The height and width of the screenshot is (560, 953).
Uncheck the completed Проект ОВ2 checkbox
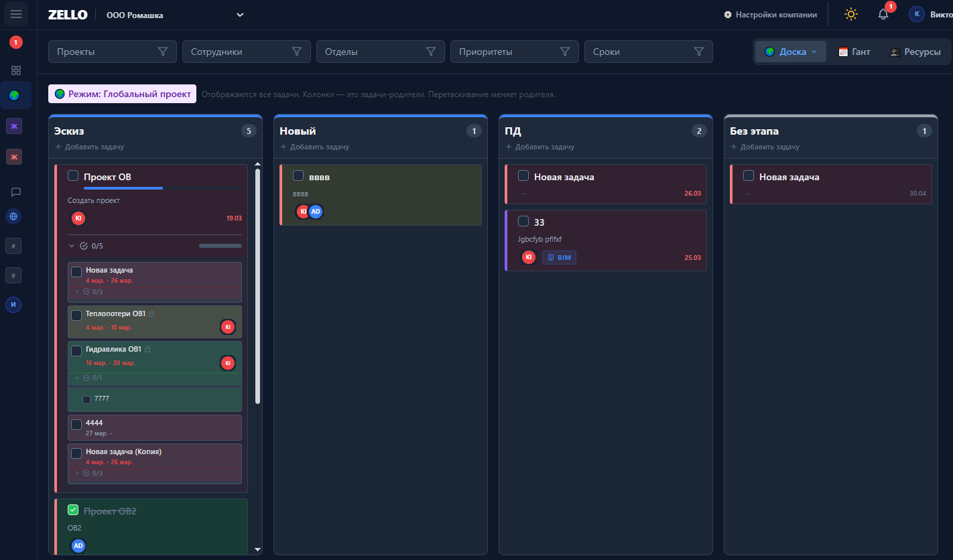73,510
